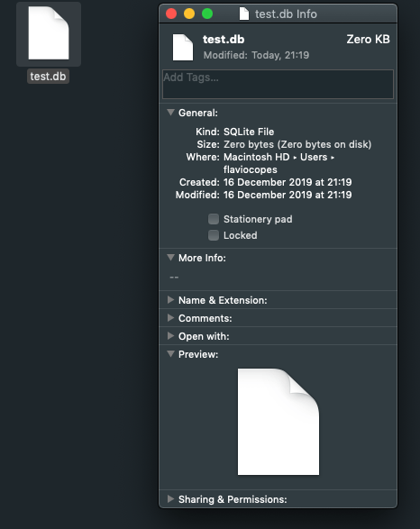The image size is (420, 529).
Task: Click the large preview document thumbnail
Action: click(x=278, y=422)
